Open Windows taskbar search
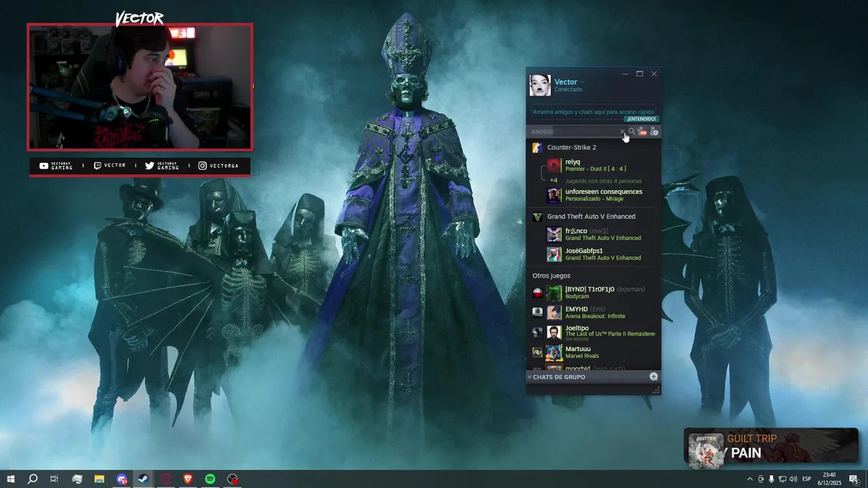 pyautogui.click(x=32, y=479)
